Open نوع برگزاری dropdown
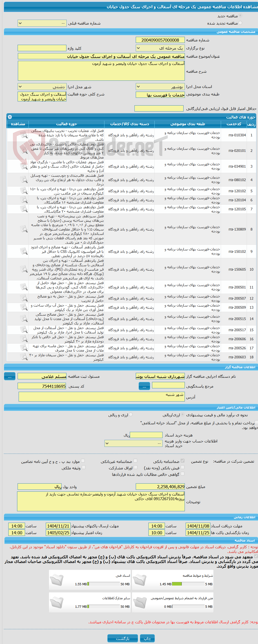This screenshot has width=258, height=644. [160, 48]
